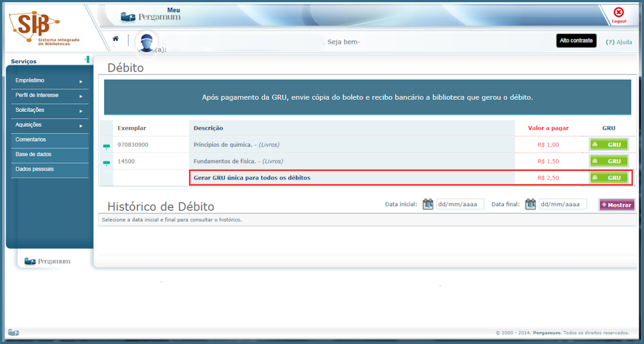This screenshot has height=344, width=644.
Task: Generate single GRU for all debts
Action: tap(608, 178)
